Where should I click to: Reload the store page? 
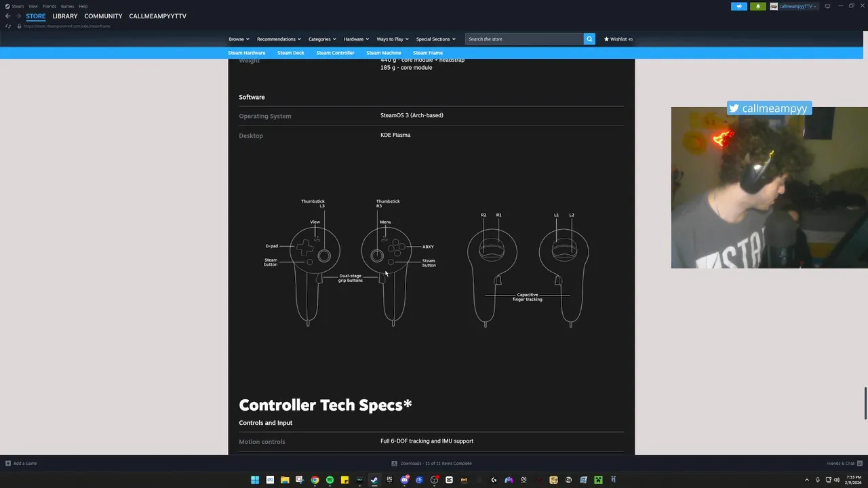[x=8, y=26]
